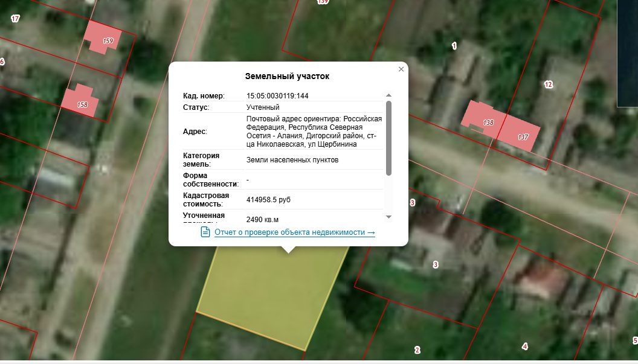Click parcel label 2 on the map
The image size is (638, 364).
pos(417,350)
